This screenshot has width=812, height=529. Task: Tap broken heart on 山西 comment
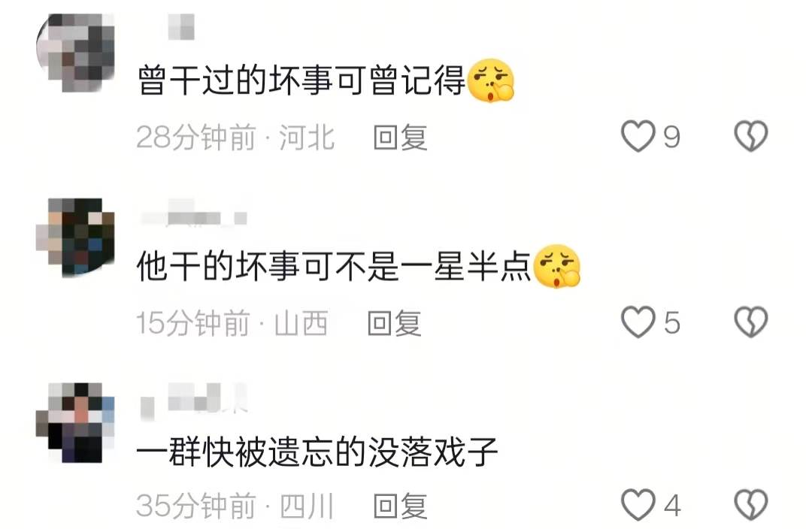point(750,322)
